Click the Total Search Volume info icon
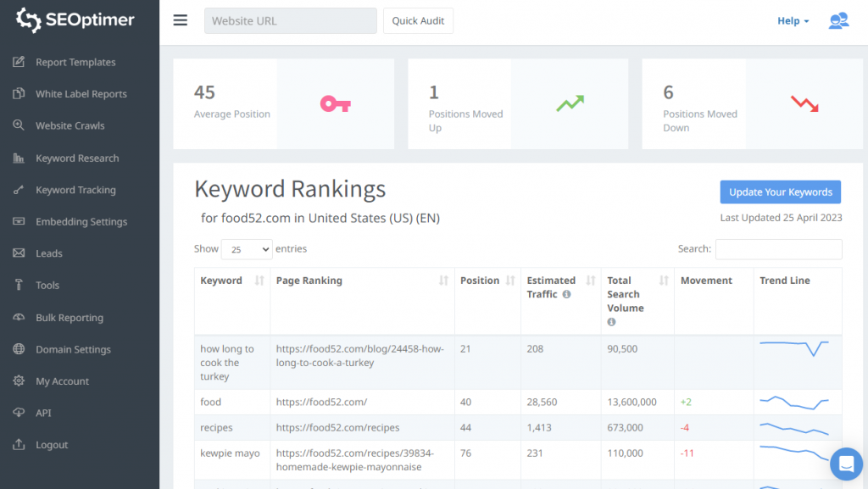Screen dimensions: 868x489 611,322
